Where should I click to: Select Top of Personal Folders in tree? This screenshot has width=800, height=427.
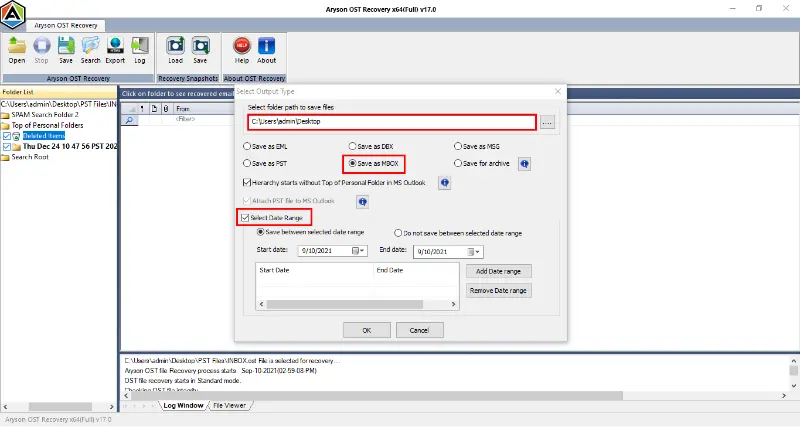click(x=47, y=125)
